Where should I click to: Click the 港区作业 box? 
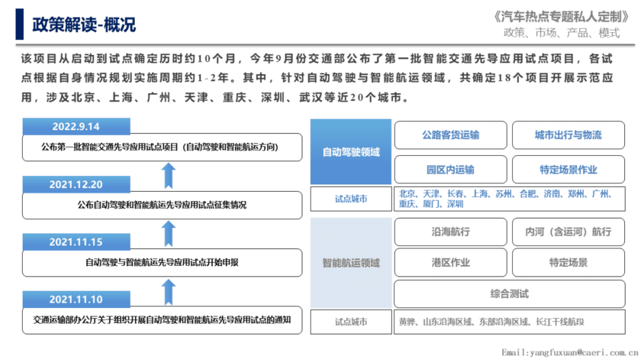[450, 263]
